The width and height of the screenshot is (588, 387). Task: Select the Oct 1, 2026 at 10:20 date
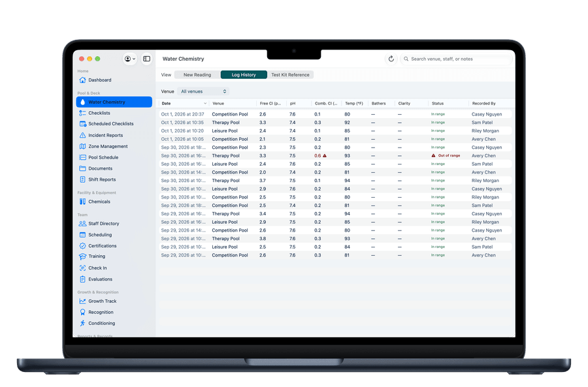coord(182,131)
